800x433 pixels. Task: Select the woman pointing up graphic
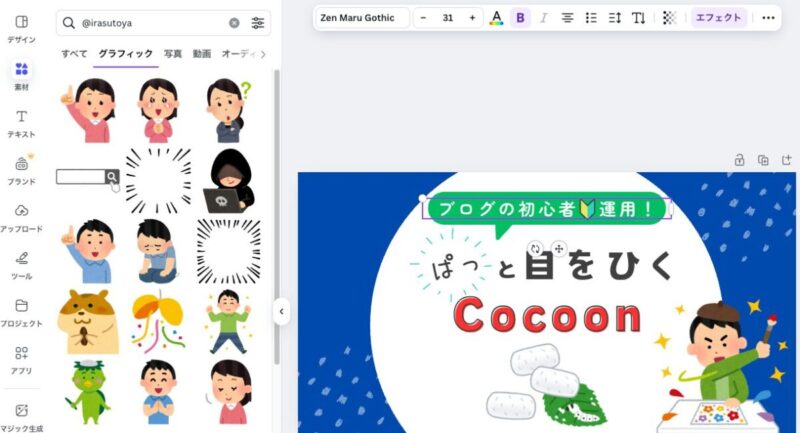[x=88, y=111]
